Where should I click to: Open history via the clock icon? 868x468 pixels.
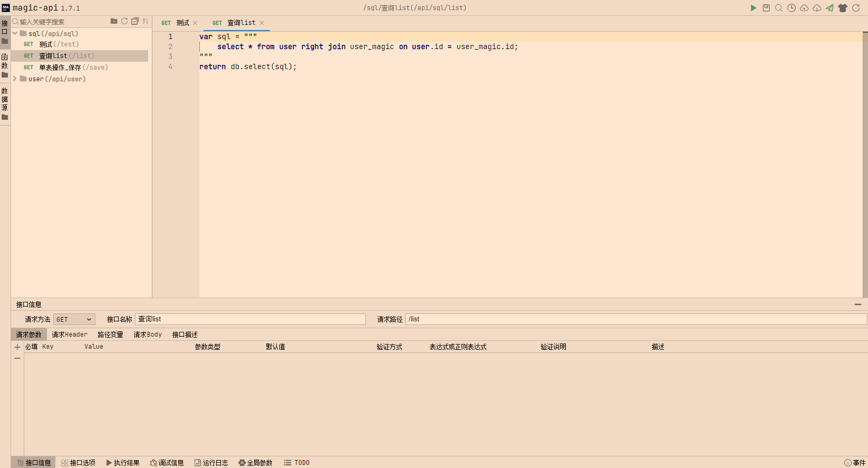pos(792,8)
